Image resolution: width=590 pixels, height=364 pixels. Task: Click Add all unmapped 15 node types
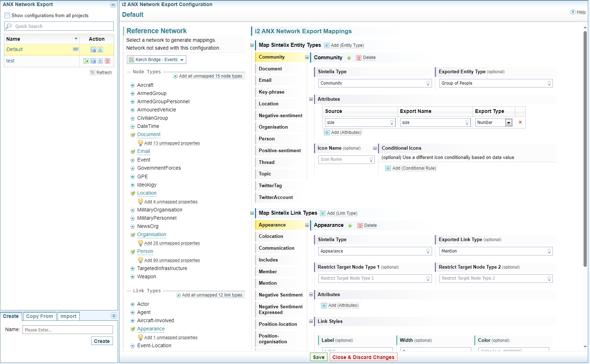[x=210, y=76]
